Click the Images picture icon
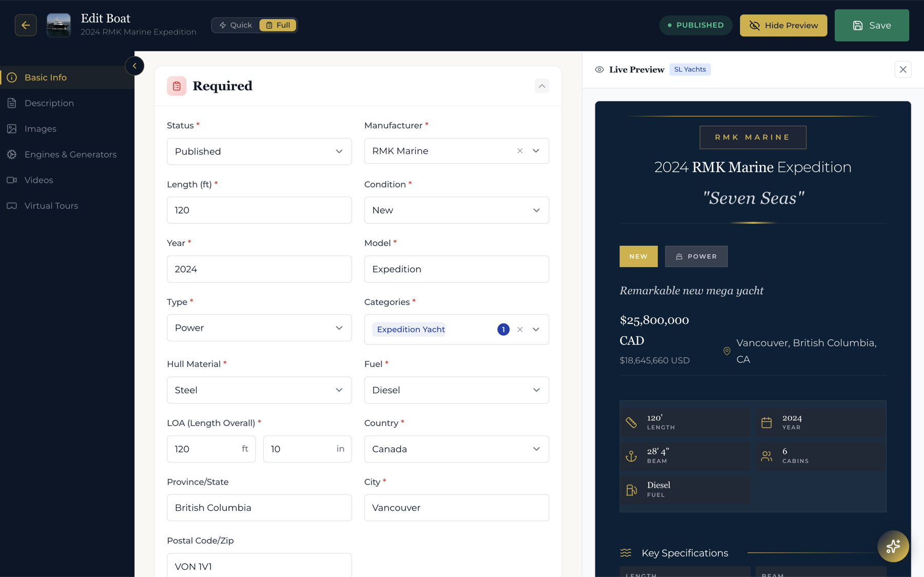This screenshot has width=924, height=577. (12, 129)
